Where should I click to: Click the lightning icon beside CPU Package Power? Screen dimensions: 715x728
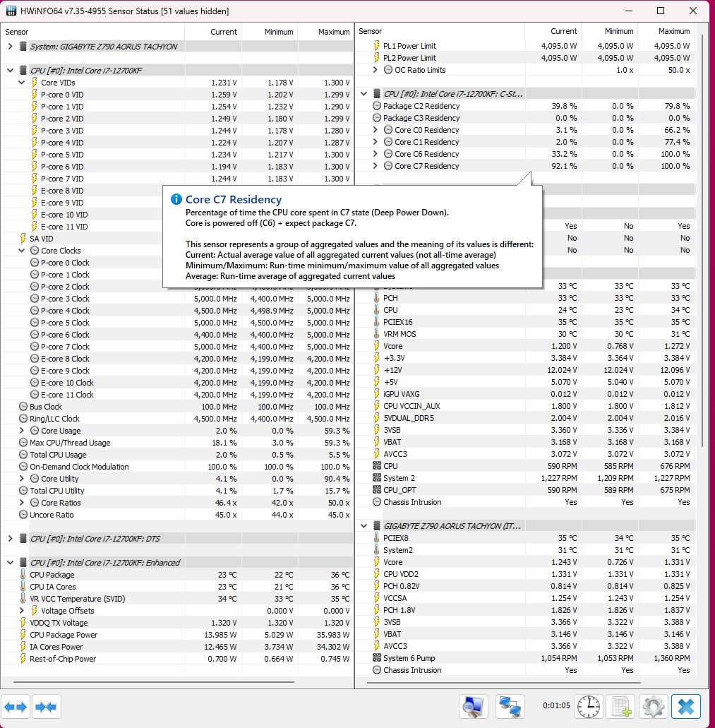click(x=23, y=634)
